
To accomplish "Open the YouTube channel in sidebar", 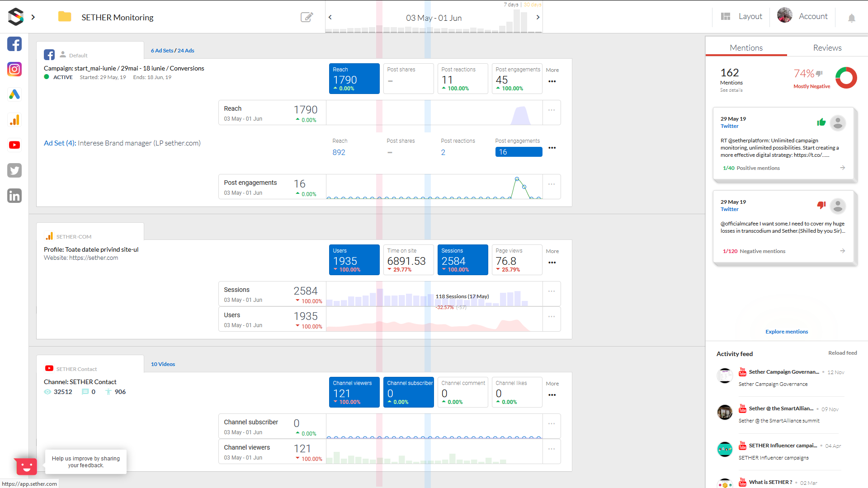I will tap(14, 145).
